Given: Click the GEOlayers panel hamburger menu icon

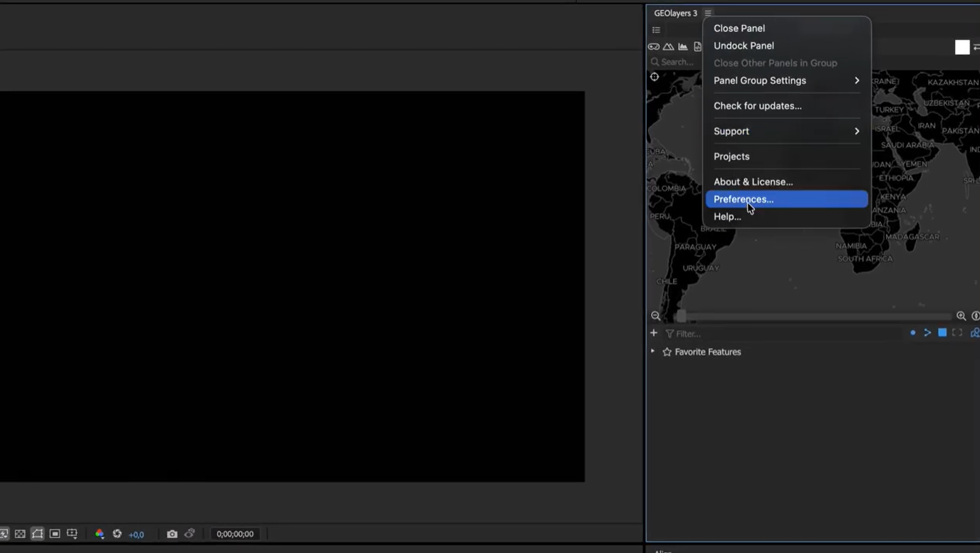Looking at the screenshot, I should tap(707, 13).
